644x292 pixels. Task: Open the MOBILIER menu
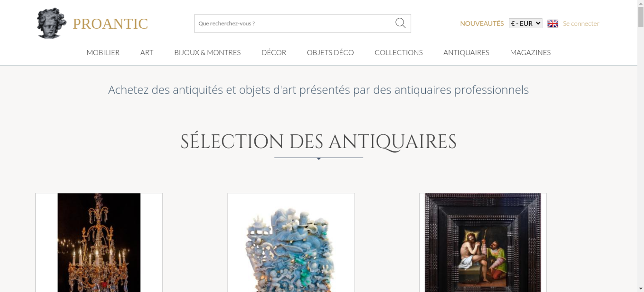tap(103, 52)
